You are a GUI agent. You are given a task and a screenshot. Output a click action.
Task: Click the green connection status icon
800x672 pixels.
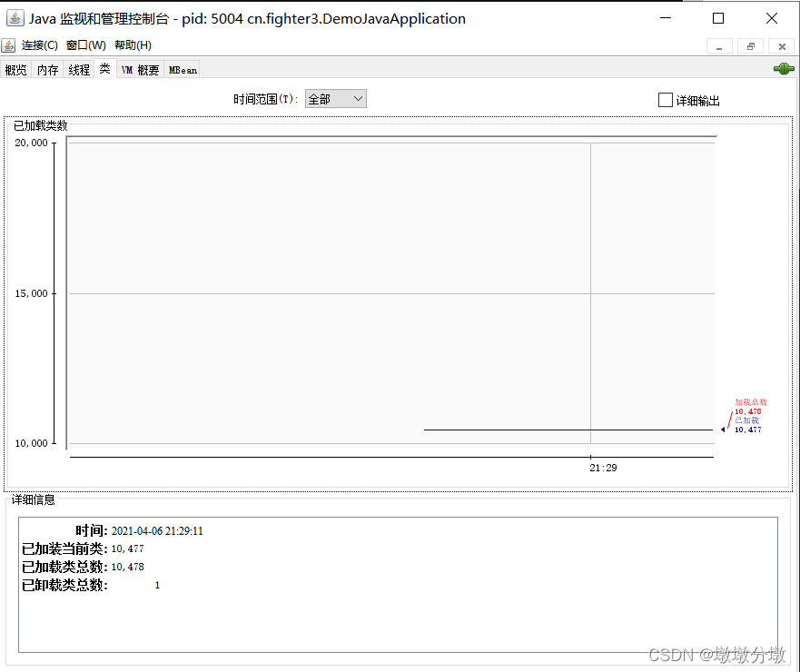click(784, 68)
